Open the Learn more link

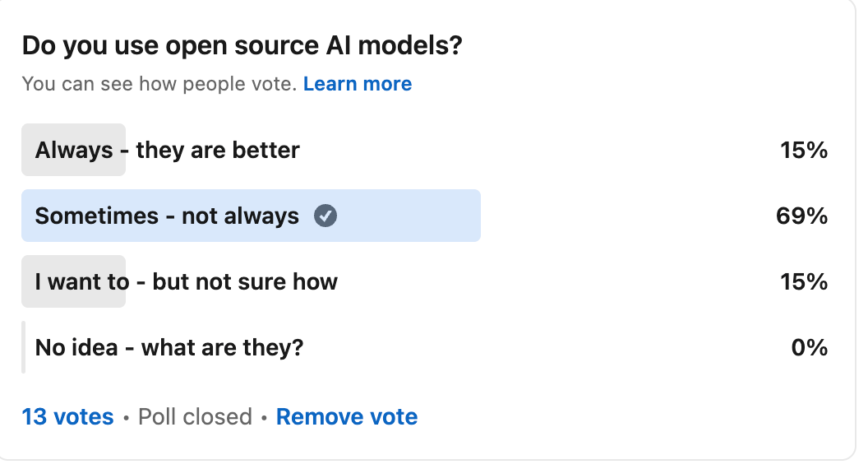358,84
